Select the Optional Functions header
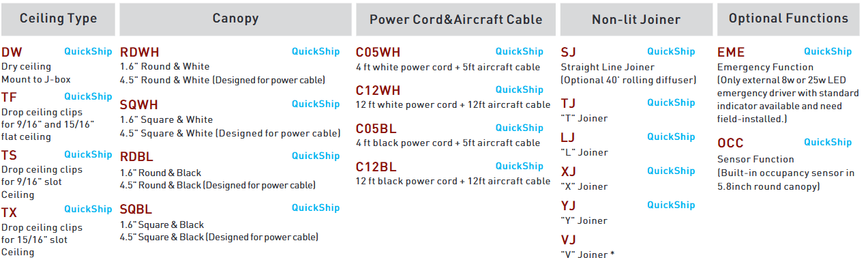Image resolution: width=868 pixels, height=258 pixels. (x=788, y=19)
